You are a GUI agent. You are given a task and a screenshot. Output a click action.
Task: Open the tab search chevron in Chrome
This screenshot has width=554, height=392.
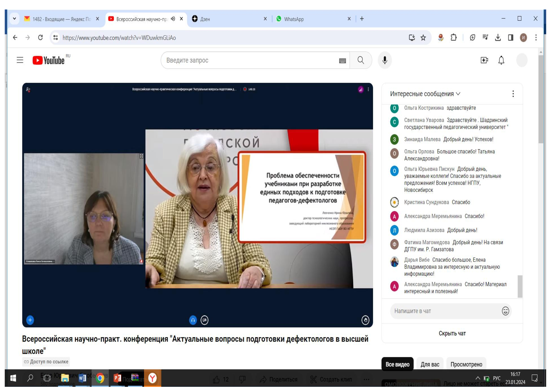click(14, 18)
